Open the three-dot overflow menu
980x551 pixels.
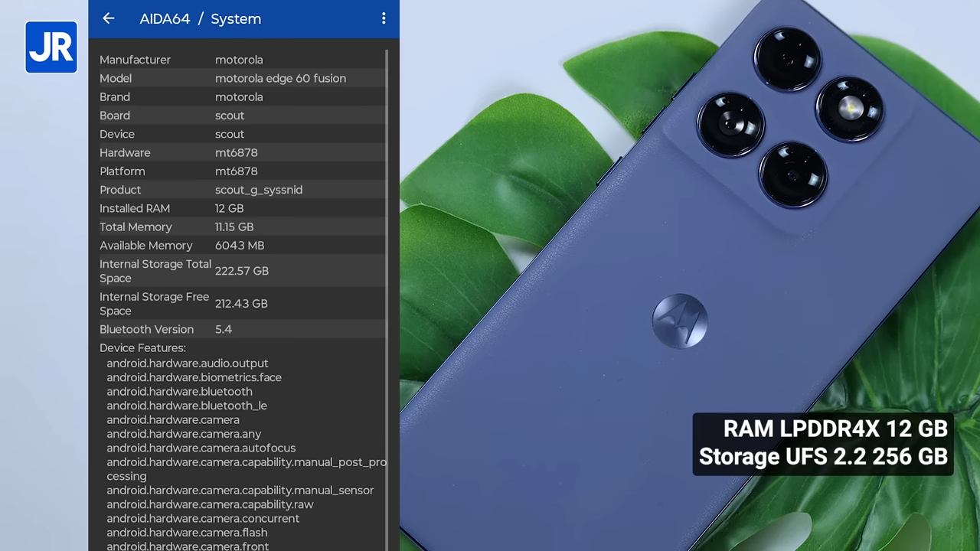[384, 18]
